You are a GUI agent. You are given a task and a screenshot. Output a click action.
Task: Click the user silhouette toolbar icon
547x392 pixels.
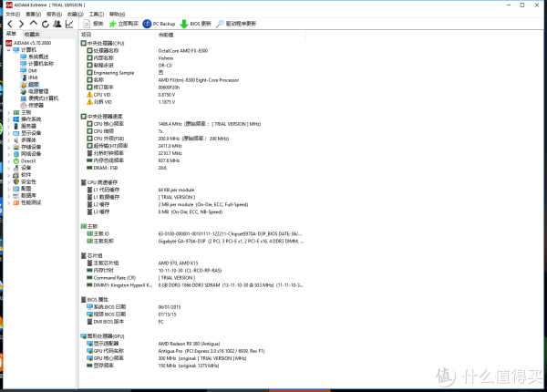point(57,24)
